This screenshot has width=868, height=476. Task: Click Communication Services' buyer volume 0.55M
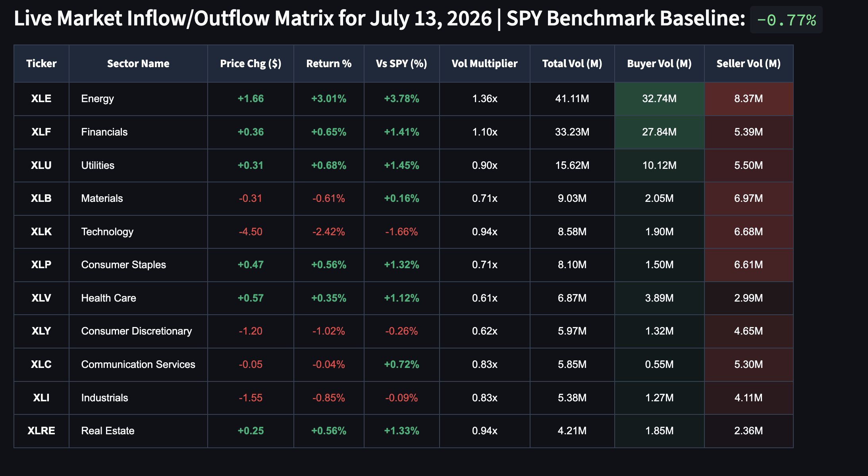click(x=660, y=364)
